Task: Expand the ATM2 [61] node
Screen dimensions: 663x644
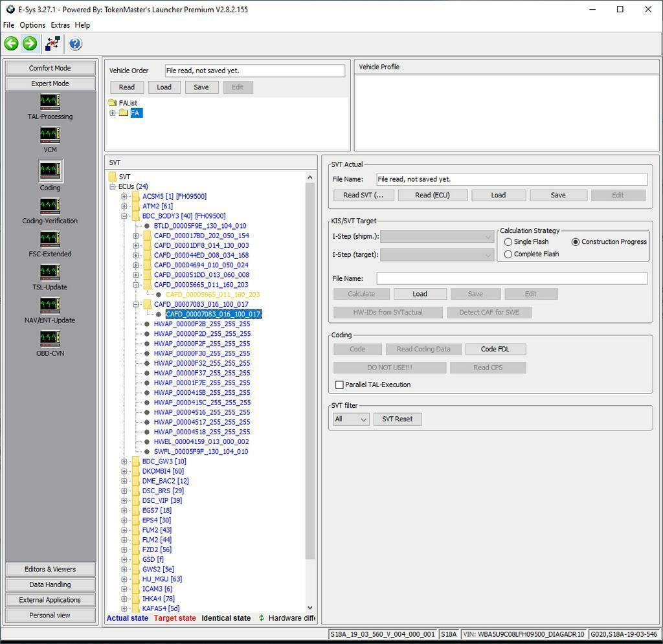Action: [x=124, y=206]
